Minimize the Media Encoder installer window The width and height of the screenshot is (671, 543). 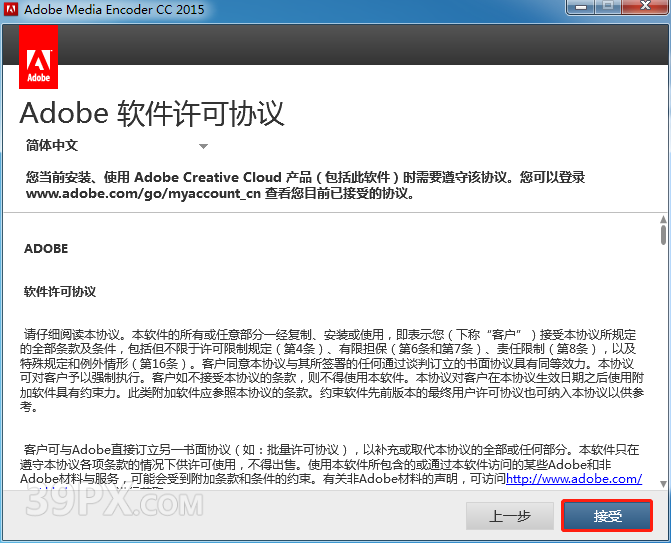point(581,7)
